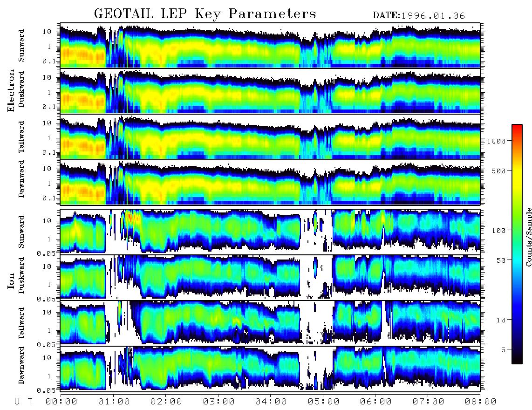Click inside the Electron Duskward spectrogram
Viewport: 532px width, 410px height.
[x=270, y=91]
